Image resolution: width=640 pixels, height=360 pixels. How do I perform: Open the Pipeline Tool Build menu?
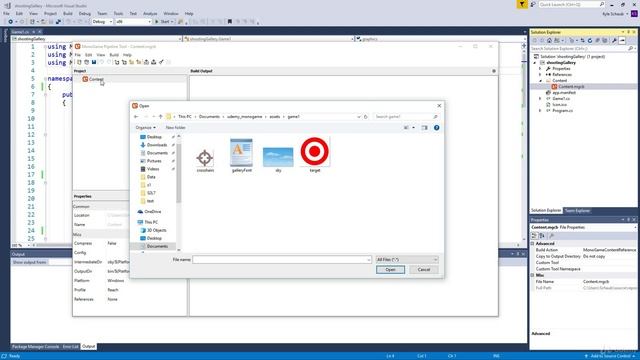point(114,55)
